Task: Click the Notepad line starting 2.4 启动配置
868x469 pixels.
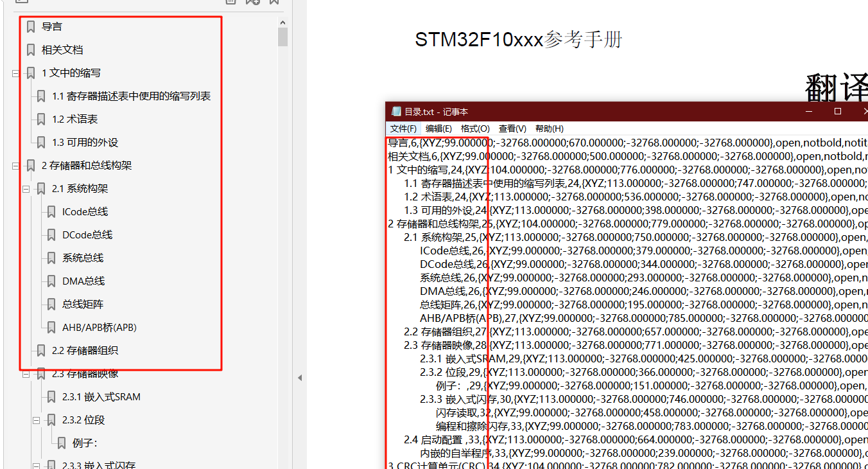Action: (636, 439)
